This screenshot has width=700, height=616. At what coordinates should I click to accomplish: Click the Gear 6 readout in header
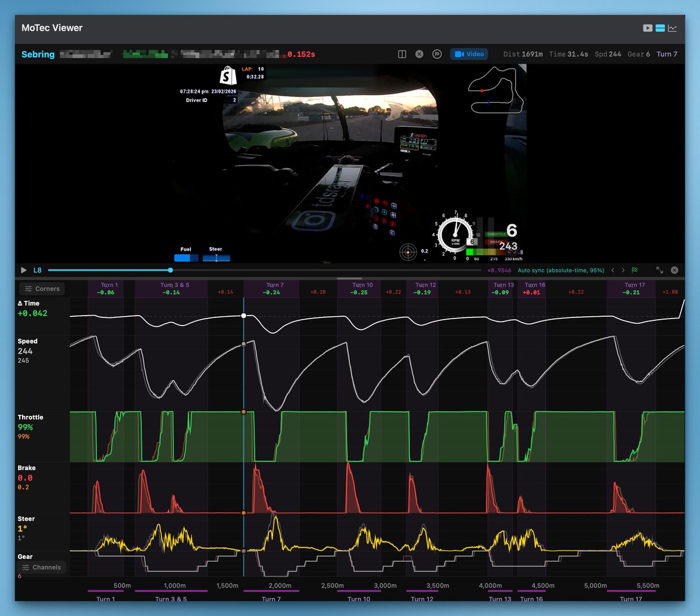(x=639, y=54)
